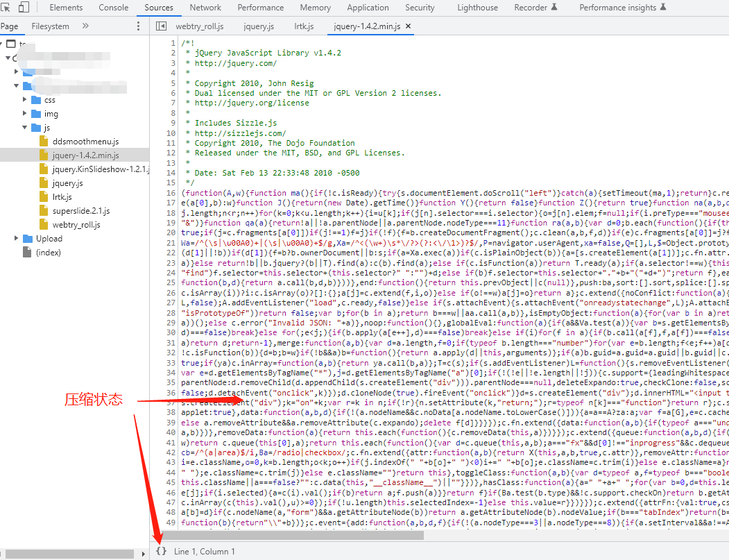
Task: Select superslide.2.1.js in file tree
Action: [81, 211]
